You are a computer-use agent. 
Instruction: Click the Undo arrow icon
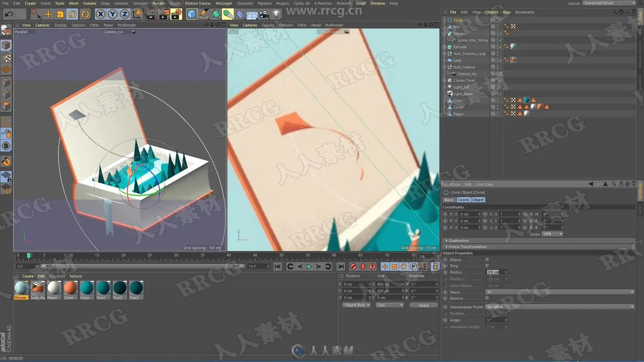click(9, 14)
